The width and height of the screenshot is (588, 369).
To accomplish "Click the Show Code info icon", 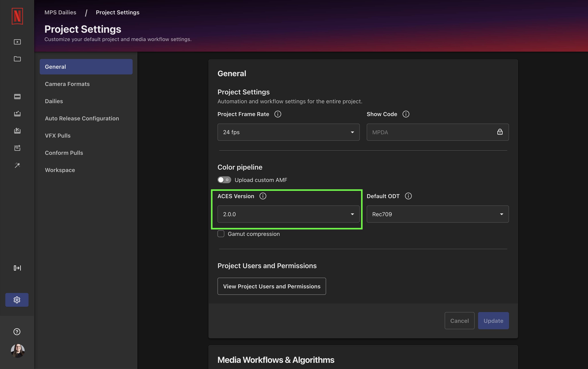I will point(406,114).
